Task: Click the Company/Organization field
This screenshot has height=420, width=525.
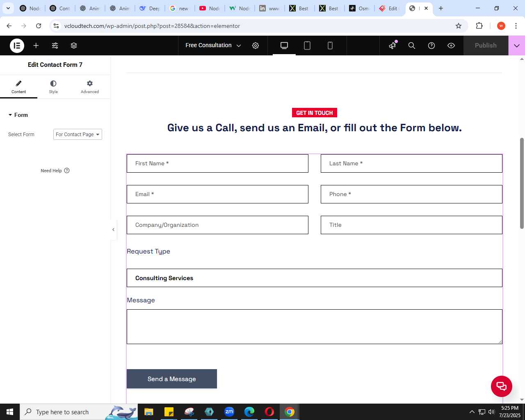Action: [217, 225]
